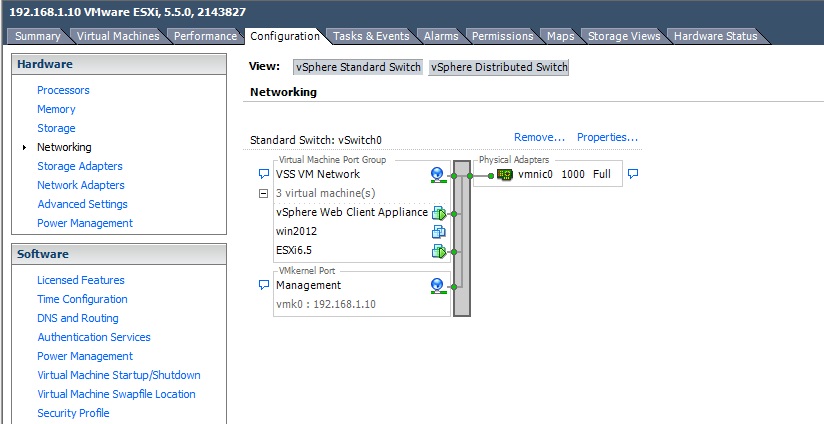Click the VSS VM Network port group globe icon

(x=437, y=175)
